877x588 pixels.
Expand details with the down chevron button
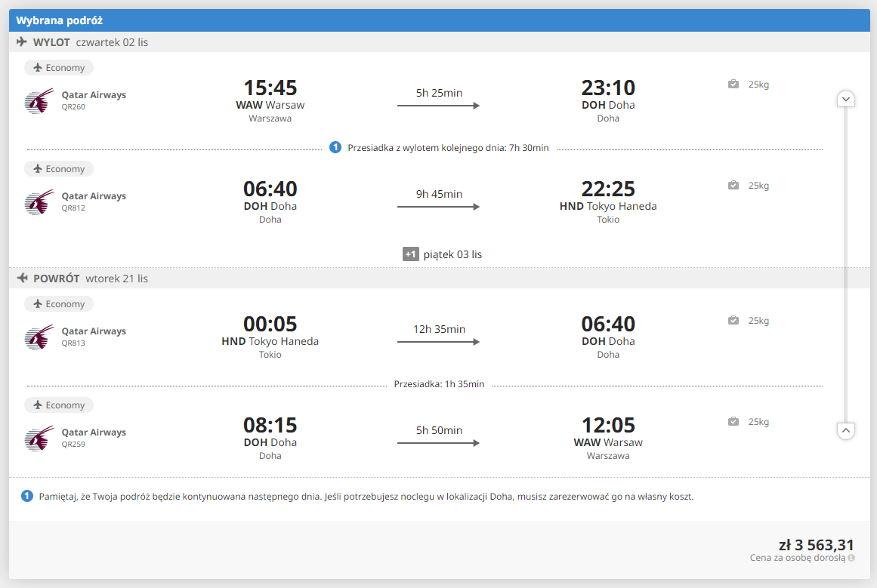click(x=846, y=99)
